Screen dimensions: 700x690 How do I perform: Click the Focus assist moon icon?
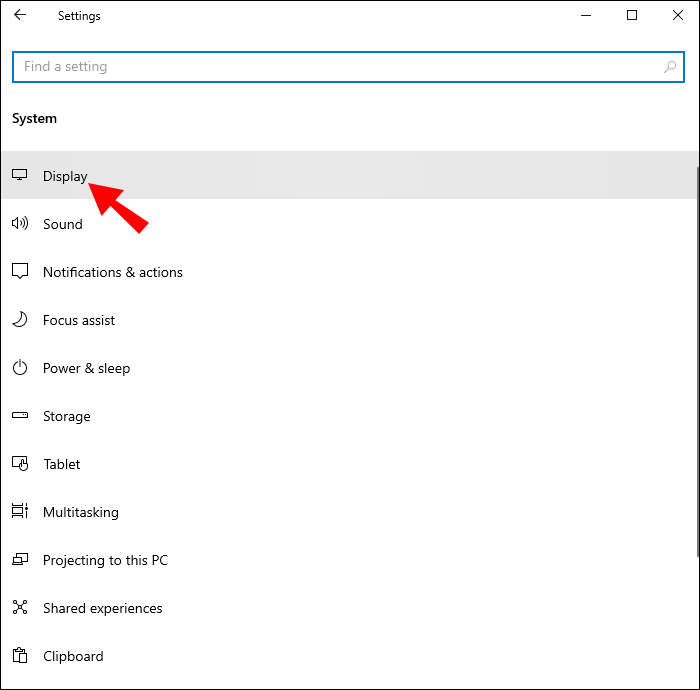(x=20, y=320)
